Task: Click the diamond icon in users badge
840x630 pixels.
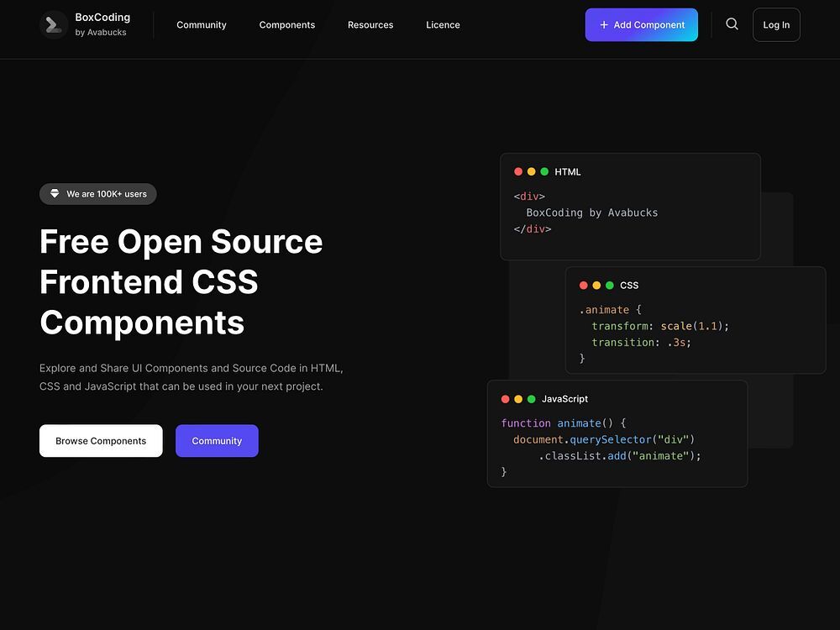Action: [55, 193]
